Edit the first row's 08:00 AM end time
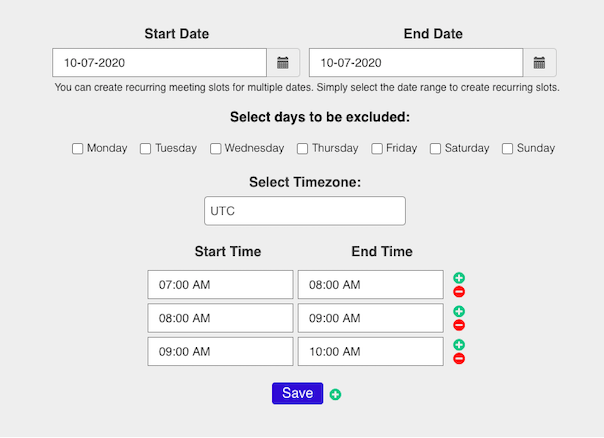 tap(371, 285)
